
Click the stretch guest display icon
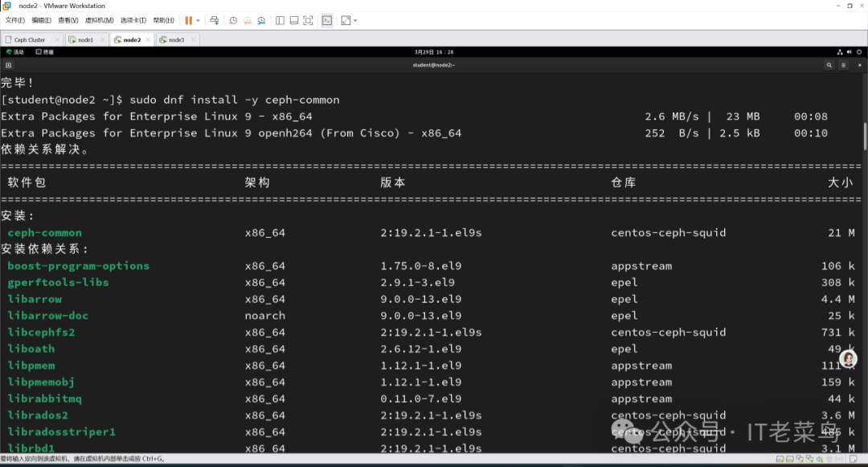[346, 20]
